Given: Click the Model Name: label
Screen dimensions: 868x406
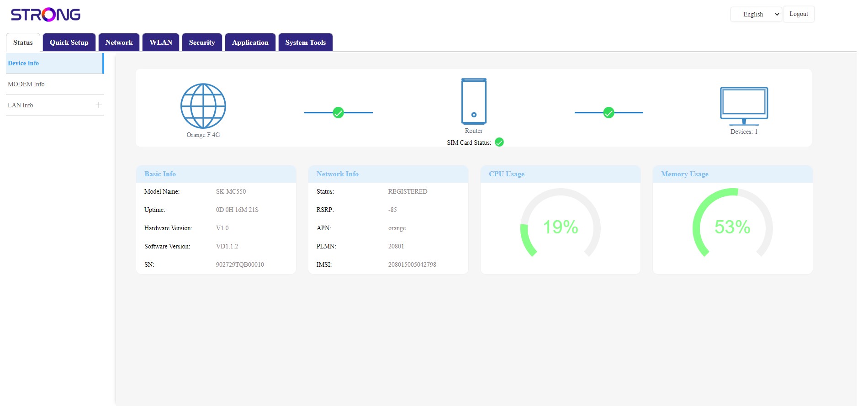Looking at the screenshot, I should 162,192.
